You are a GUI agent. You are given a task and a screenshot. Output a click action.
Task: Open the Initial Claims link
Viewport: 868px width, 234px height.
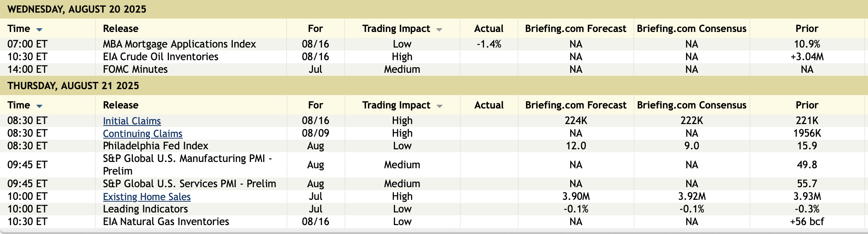tap(132, 121)
